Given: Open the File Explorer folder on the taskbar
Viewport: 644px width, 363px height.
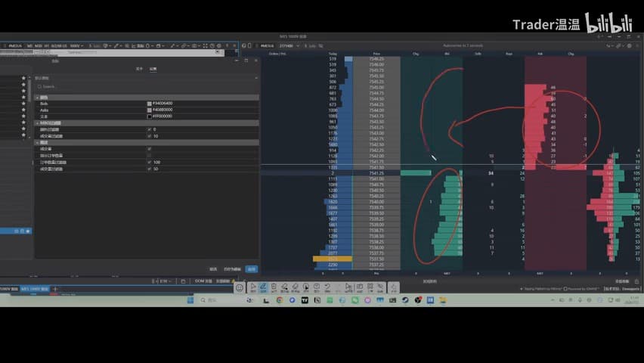Looking at the screenshot, I should coord(443,300).
